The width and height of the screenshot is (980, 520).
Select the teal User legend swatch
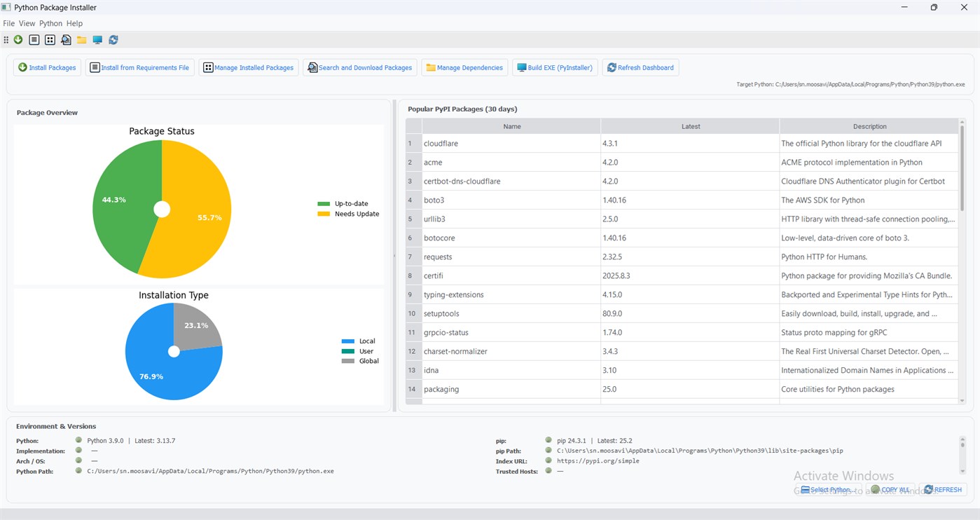pos(347,351)
